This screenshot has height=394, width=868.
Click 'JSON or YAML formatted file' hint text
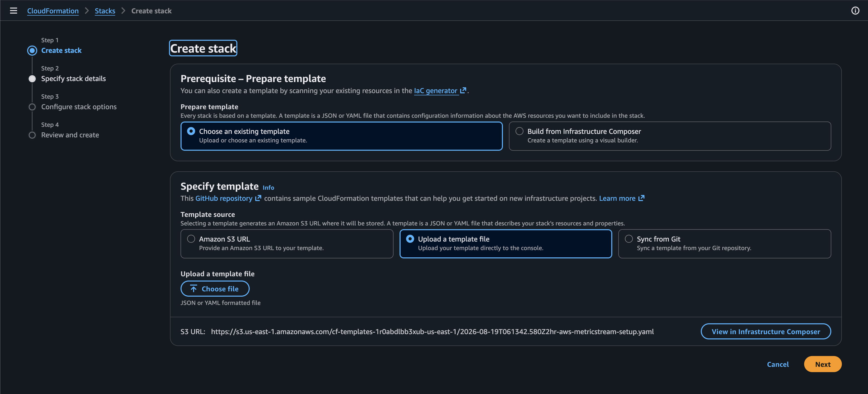[x=220, y=303]
